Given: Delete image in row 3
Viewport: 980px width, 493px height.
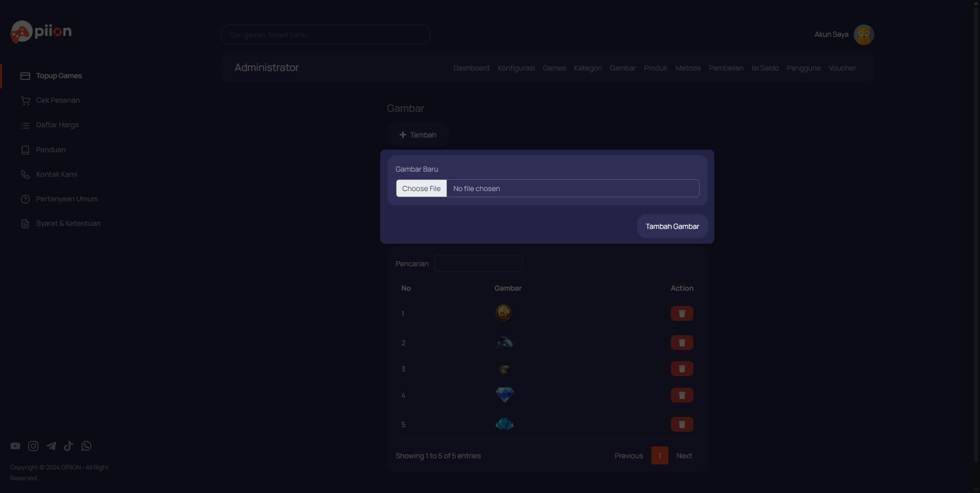Looking at the screenshot, I should [x=682, y=369].
